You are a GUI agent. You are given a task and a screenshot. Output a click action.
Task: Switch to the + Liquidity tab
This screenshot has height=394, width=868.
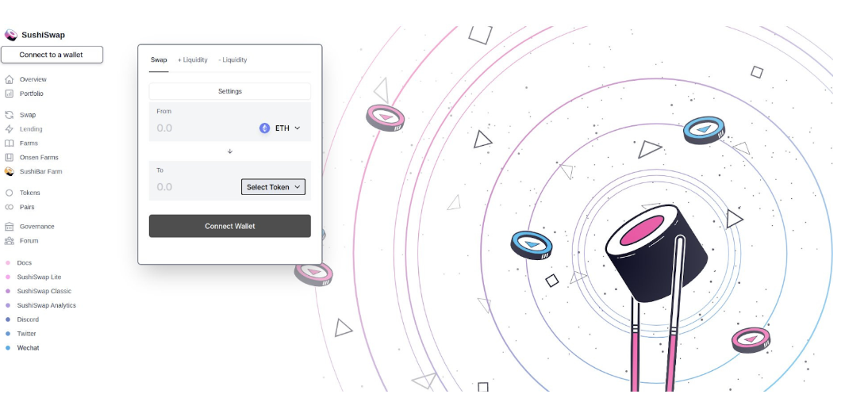(192, 59)
